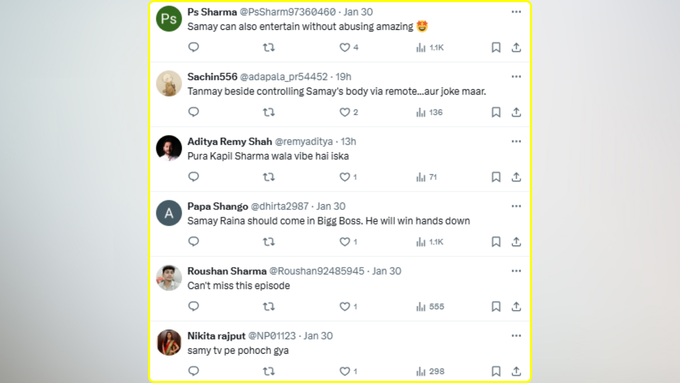
Task: Open three-dot menu on Roushan Sharma's tweet
Action: pos(516,271)
